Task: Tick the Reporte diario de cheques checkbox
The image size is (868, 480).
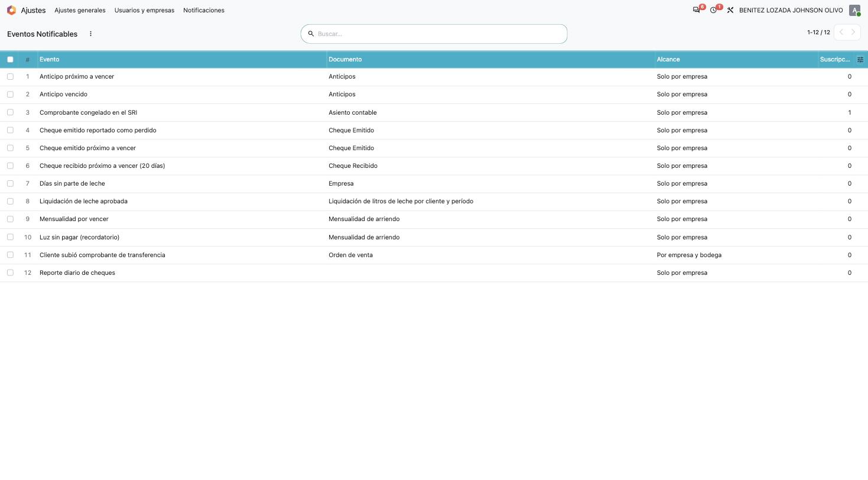Action: point(10,273)
